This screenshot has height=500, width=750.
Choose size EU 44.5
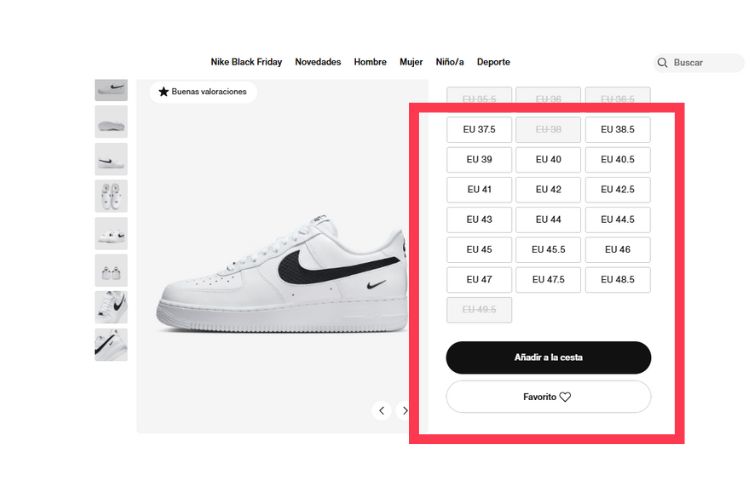click(x=617, y=220)
